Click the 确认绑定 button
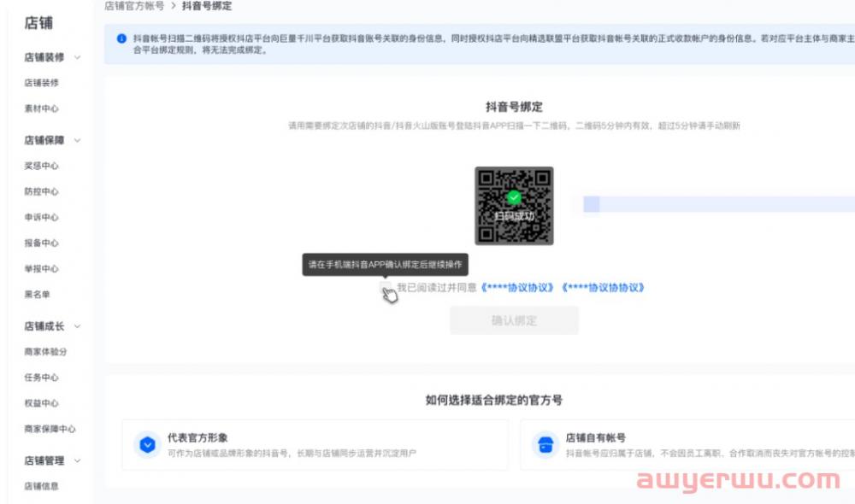This screenshot has height=504, width=855. [514, 320]
